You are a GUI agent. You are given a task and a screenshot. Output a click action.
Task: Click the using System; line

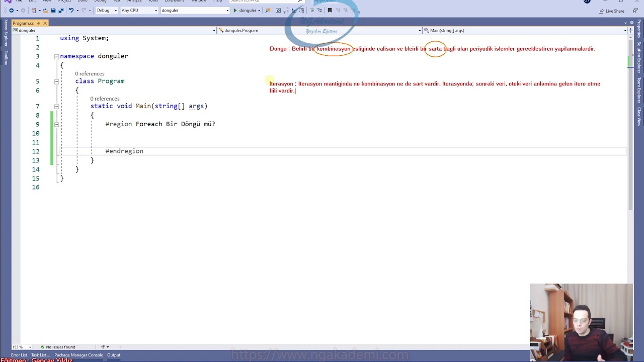(x=85, y=38)
